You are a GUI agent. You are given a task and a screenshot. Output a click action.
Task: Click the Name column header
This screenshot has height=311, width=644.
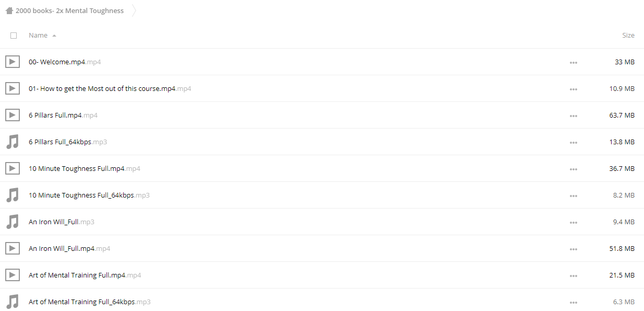coord(38,36)
